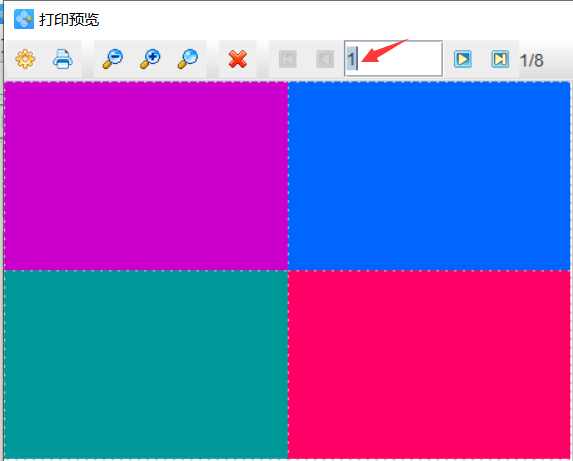Click the app logo in title bar
The width and height of the screenshot is (573, 461).
point(24,19)
